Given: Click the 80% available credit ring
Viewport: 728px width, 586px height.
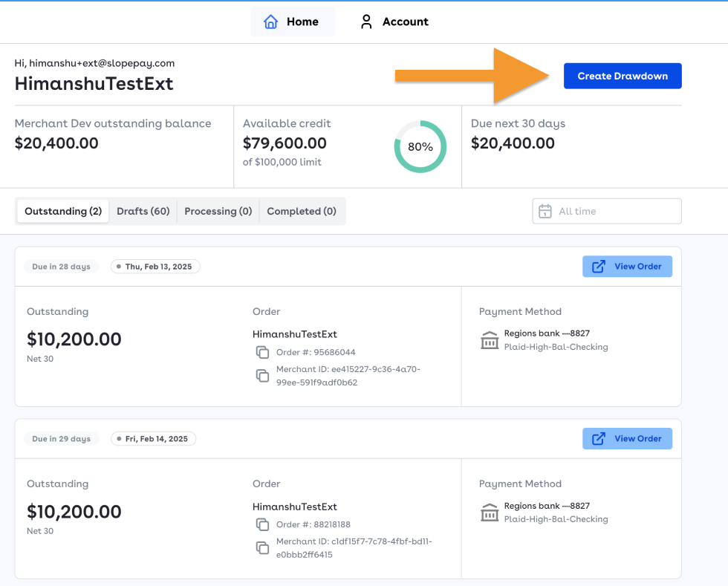Looking at the screenshot, I should coord(420,147).
